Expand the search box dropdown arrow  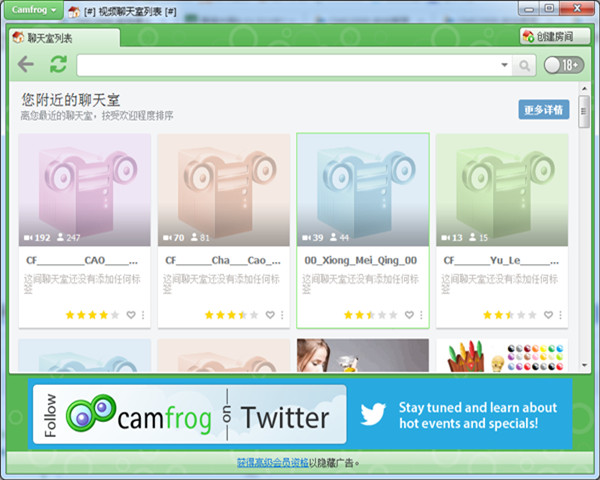[504, 66]
